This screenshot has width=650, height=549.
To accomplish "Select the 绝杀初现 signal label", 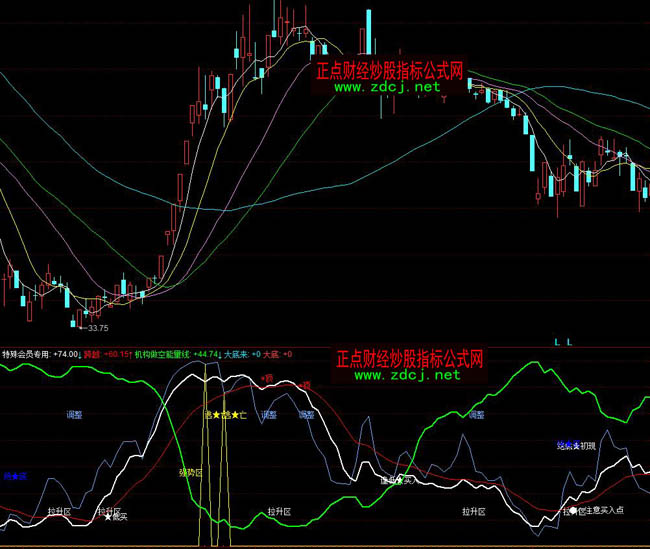I will click(576, 443).
